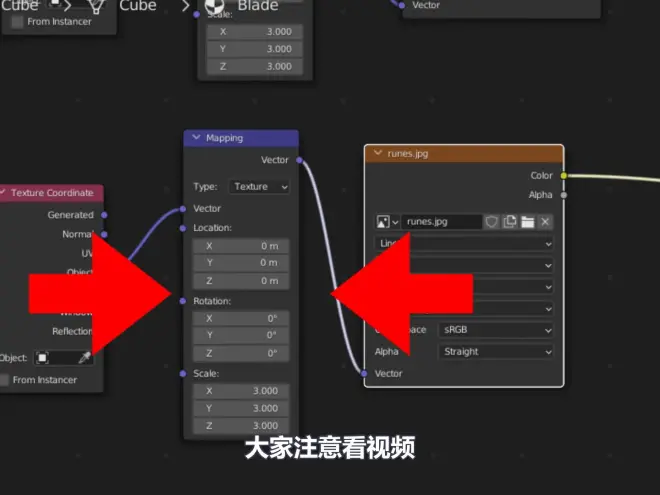Screen dimensions: 660x495
Task: Open image datablock dropdown arrow beside browse icon
Action: coord(395,222)
